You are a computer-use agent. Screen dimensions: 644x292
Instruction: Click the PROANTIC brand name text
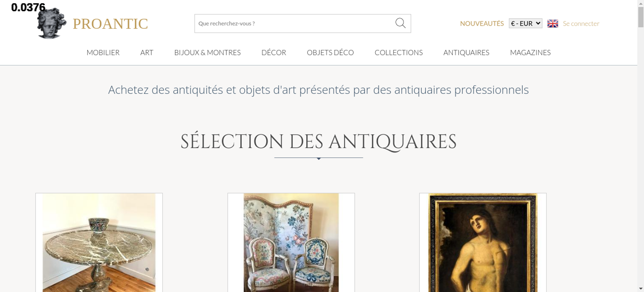[x=110, y=24]
